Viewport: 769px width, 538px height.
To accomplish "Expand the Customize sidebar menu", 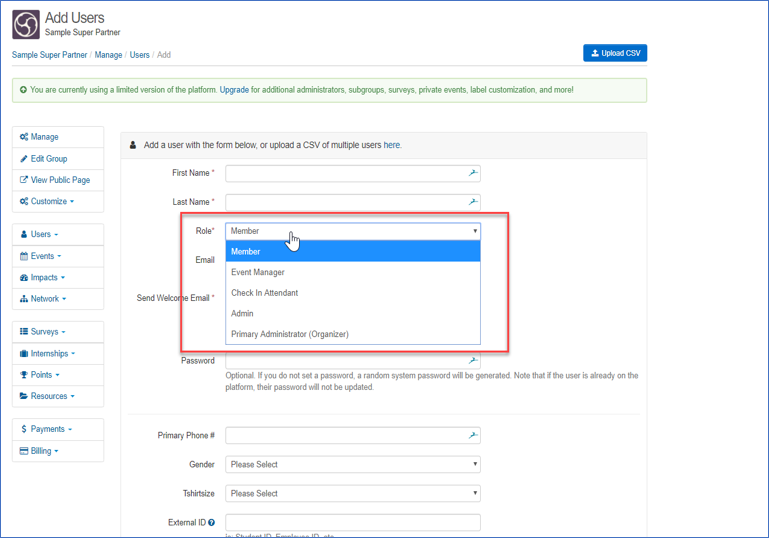I will tap(52, 201).
